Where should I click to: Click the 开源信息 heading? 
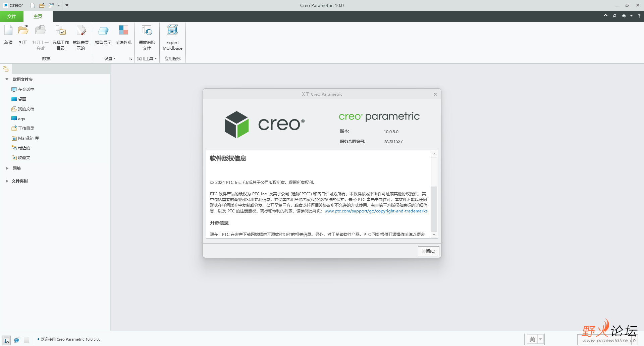(219, 223)
